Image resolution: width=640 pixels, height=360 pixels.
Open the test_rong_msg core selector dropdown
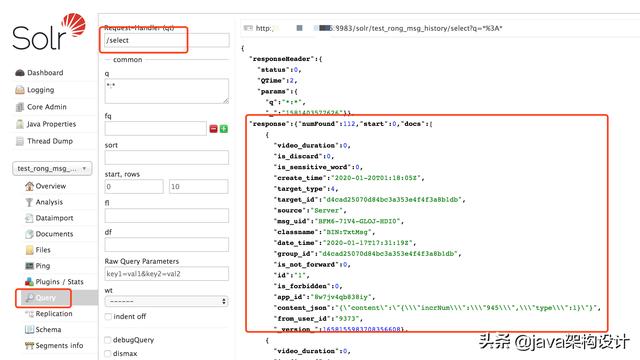pos(52,169)
